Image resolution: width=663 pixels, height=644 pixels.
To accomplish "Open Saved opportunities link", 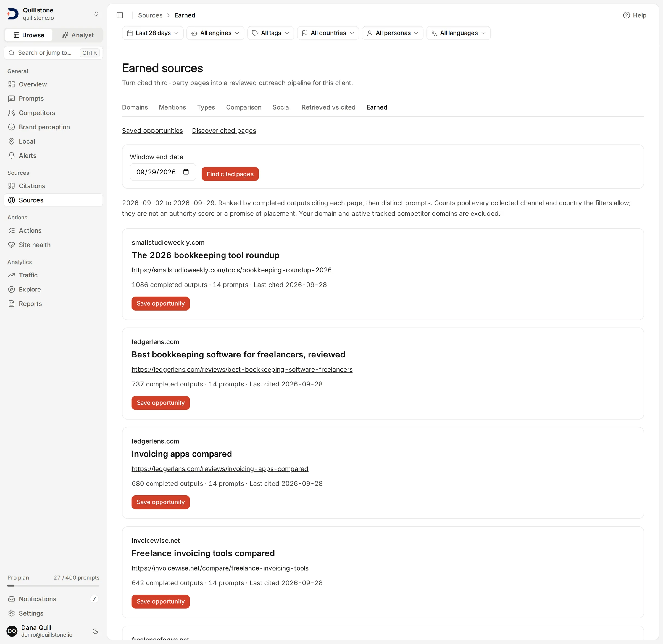I will 152,131.
